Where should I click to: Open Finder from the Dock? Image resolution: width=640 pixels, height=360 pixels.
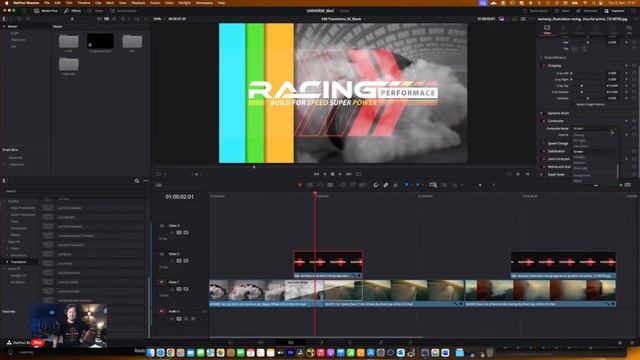pos(151,353)
